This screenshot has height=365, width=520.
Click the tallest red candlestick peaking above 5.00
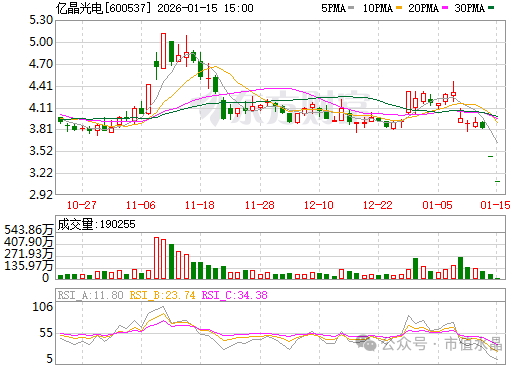click(163, 51)
